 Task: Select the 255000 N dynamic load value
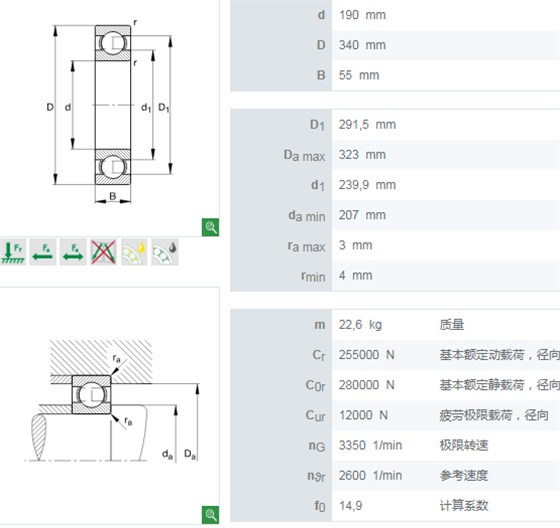click(366, 355)
